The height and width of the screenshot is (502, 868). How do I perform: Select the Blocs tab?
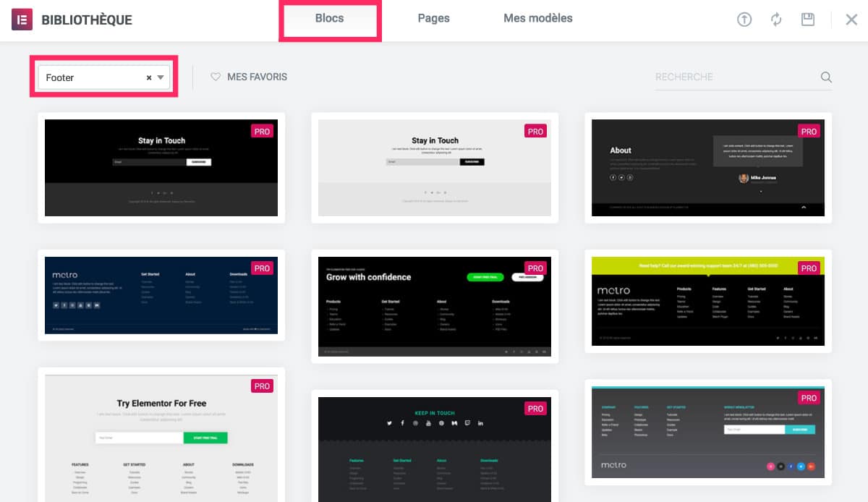click(x=330, y=18)
